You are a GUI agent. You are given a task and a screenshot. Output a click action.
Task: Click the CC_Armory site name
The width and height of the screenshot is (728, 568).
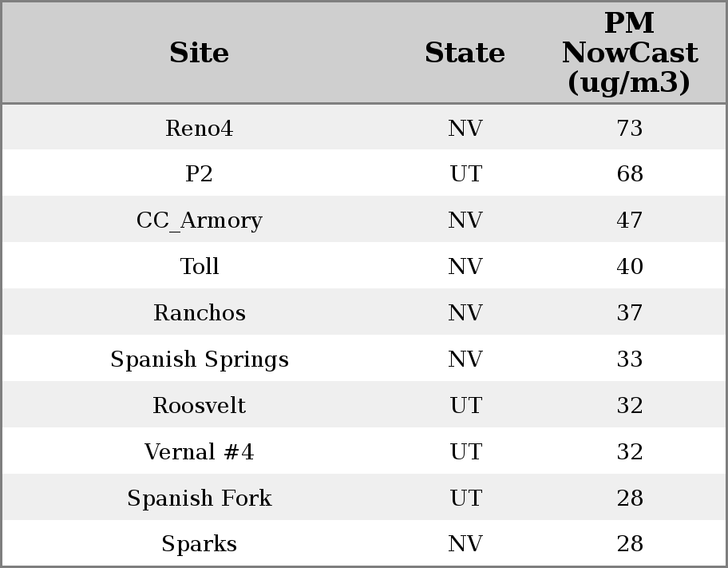click(x=200, y=220)
